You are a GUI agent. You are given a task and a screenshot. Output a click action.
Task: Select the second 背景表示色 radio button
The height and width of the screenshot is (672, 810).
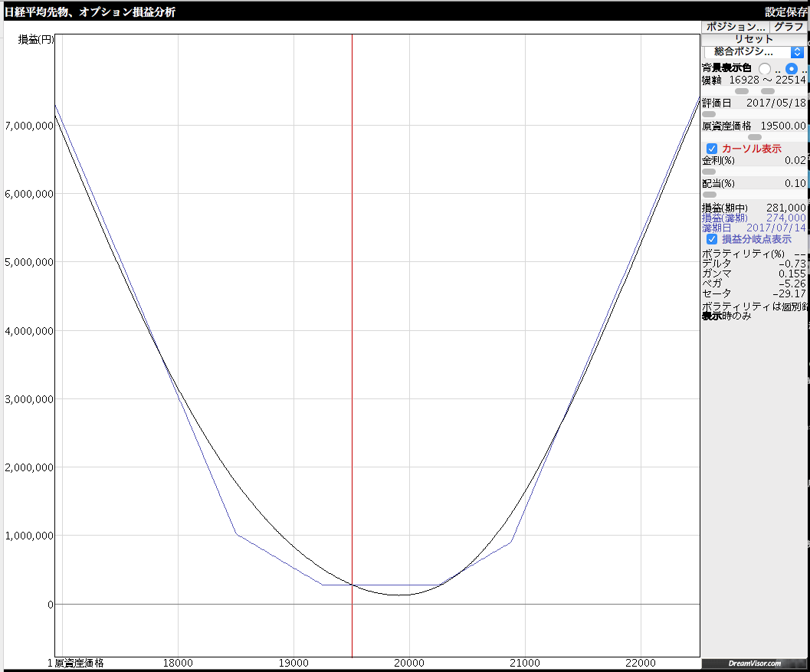792,69
